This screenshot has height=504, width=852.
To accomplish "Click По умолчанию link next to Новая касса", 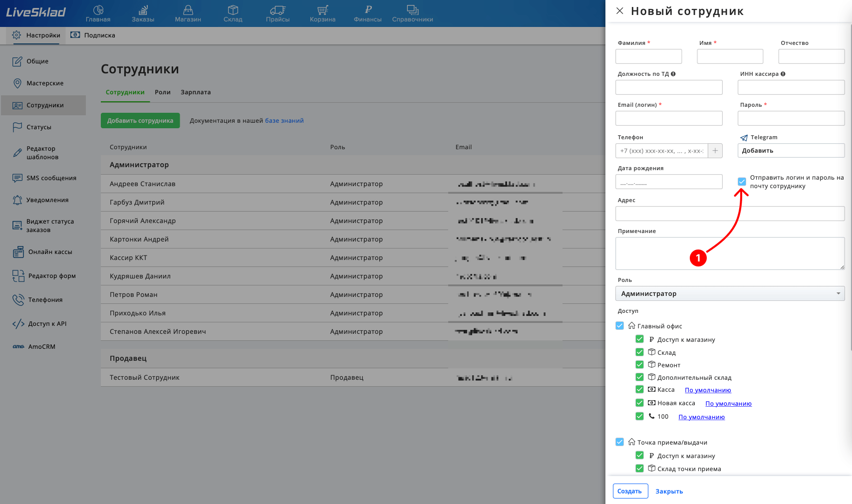I will coord(728,404).
